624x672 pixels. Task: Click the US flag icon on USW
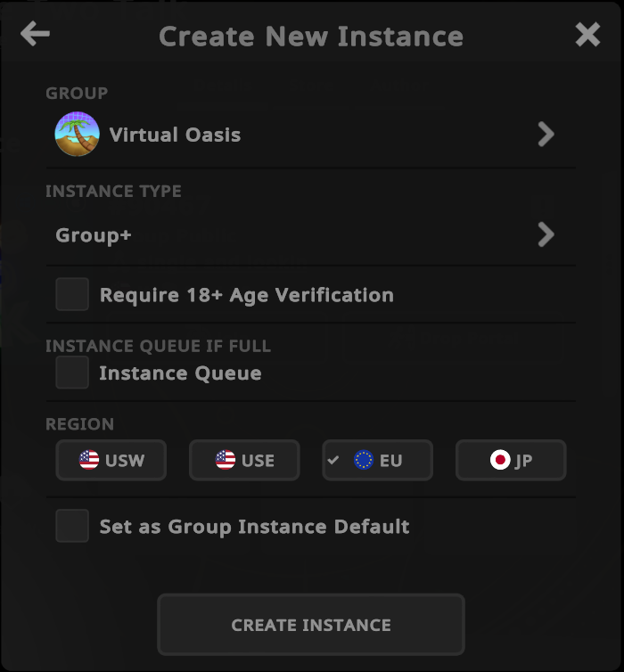tap(89, 460)
